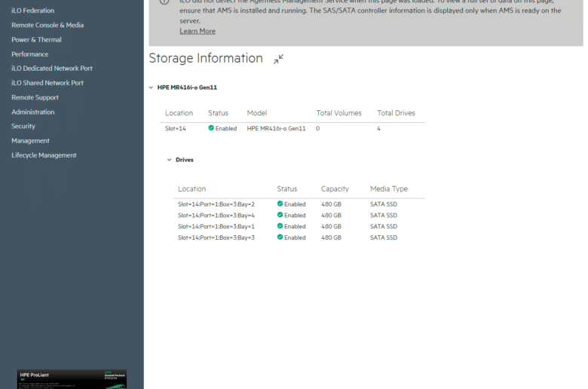Open iLO Dedicated Network Port settings
588x389 pixels.
point(52,69)
